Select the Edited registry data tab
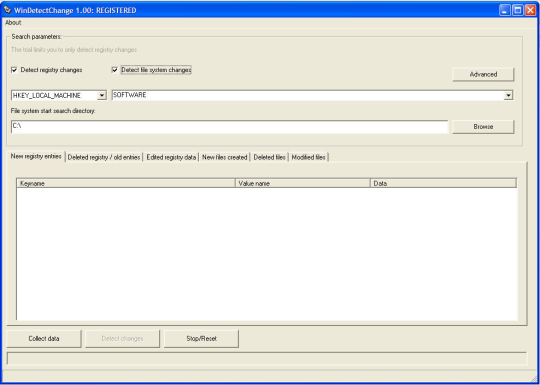Image resolution: width=540 pixels, height=385 pixels. coord(171,157)
